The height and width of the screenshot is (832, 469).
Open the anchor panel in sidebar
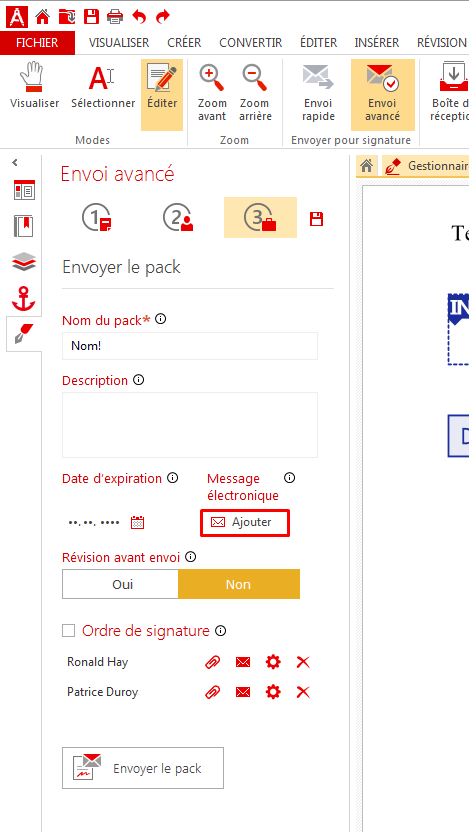coord(24,299)
